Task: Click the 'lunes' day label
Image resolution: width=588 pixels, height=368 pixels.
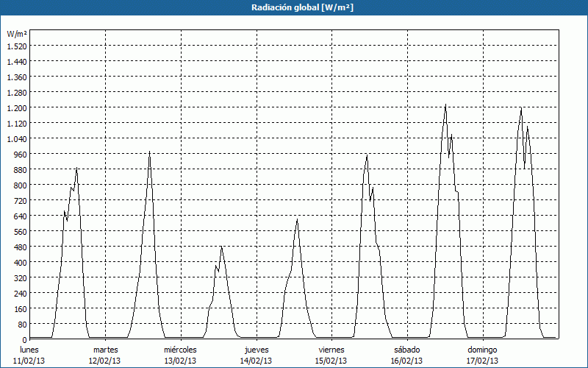Action: 29,350
